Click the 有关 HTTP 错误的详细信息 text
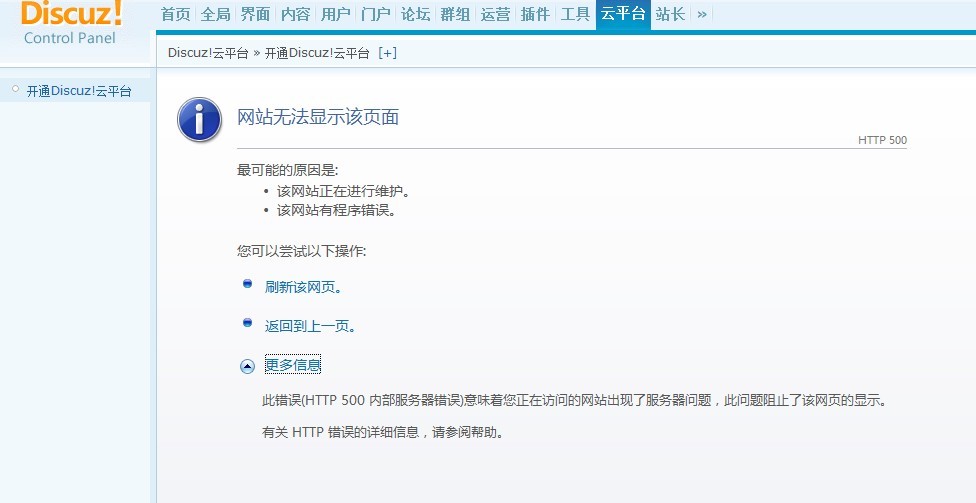976x503 pixels. (x=382, y=431)
